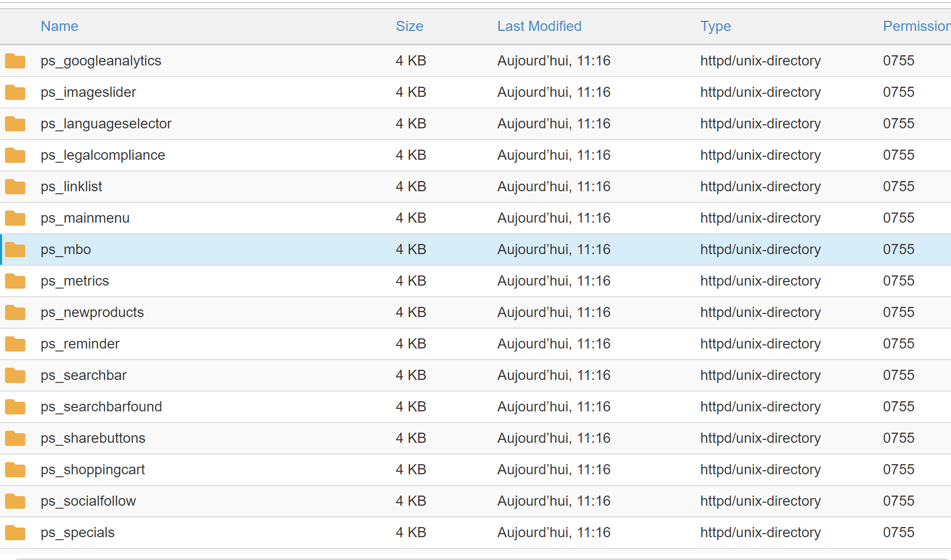Screen dimensions: 951x560
Task: Click the httpd/unix-directory type of ps_legalcompliance
Action: tap(761, 155)
